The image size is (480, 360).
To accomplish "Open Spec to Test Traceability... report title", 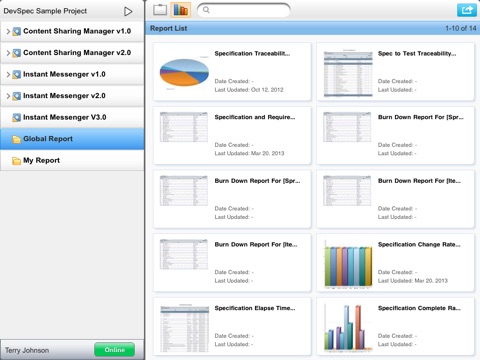I will pyautogui.click(x=417, y=53).
